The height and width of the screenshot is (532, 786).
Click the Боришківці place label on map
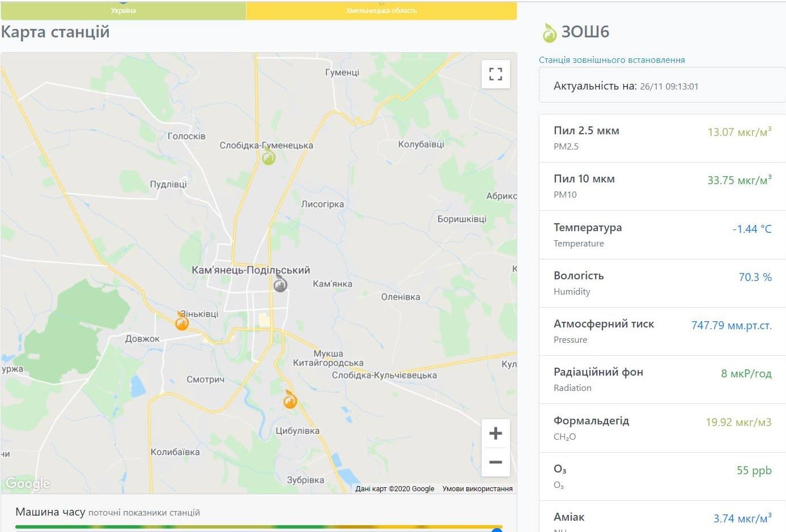462,219
